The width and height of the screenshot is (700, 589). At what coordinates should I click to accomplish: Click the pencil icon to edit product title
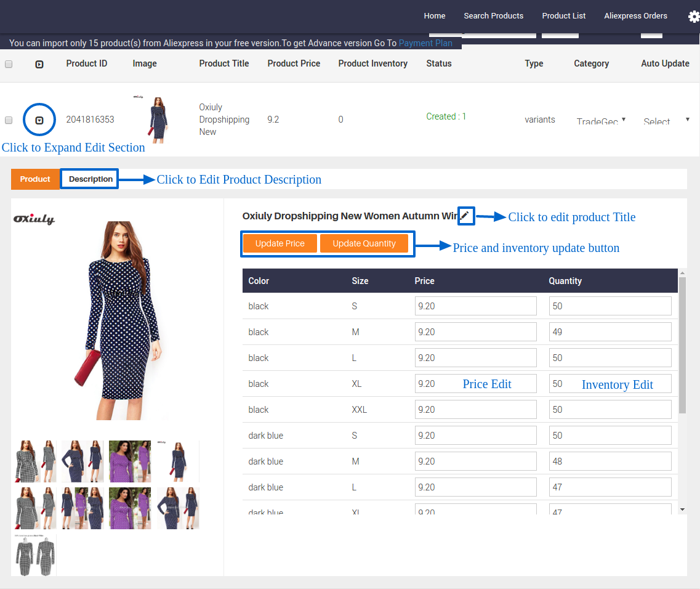click(465, 216)
